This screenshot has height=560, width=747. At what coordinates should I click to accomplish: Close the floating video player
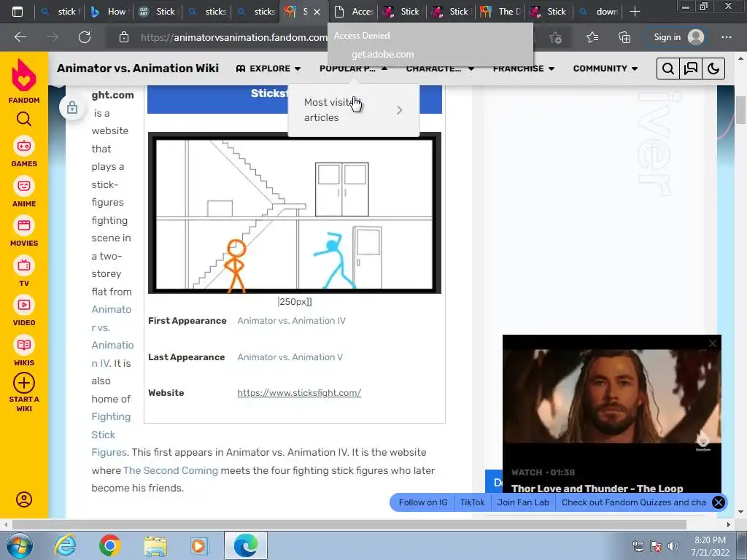click(x=713, y=343)
